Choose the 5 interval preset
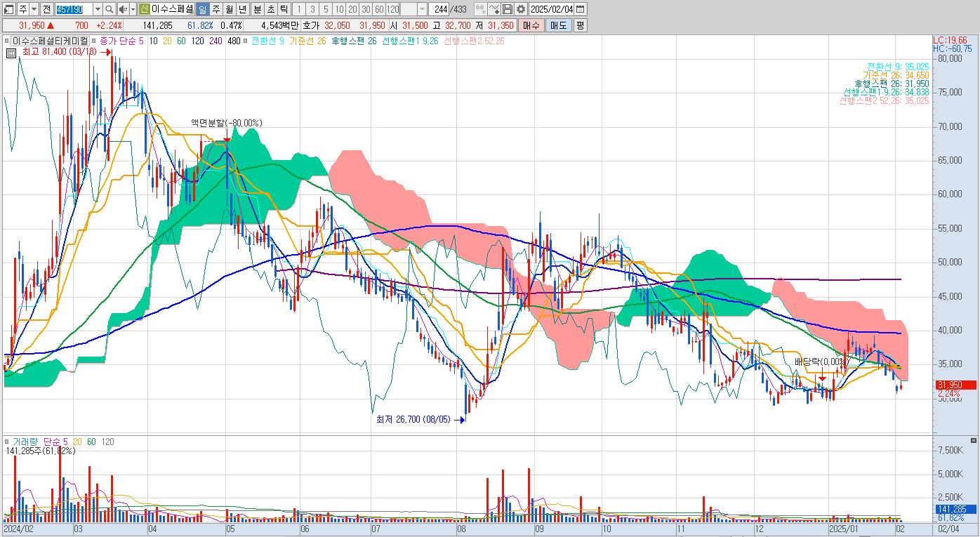The height and width of the screenshot is (537, 980). [326, 9]
